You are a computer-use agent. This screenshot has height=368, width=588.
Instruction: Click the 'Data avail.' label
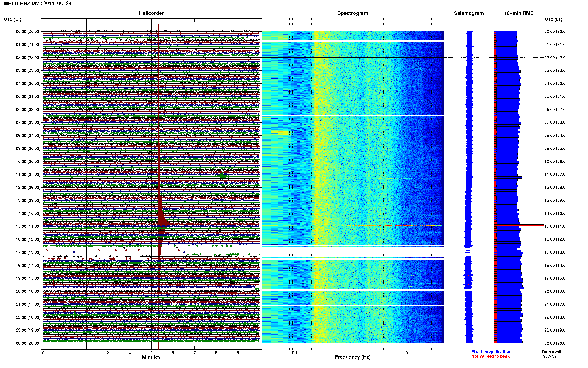[x=552, y=352]
